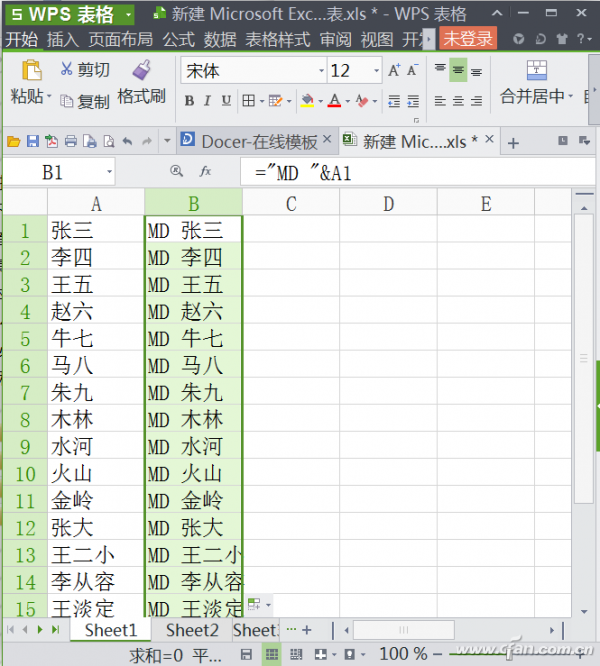The width and height of the screenshot is (600, 666).
Task: Click the Paste clipboard icon
Action: pos(31,70)
